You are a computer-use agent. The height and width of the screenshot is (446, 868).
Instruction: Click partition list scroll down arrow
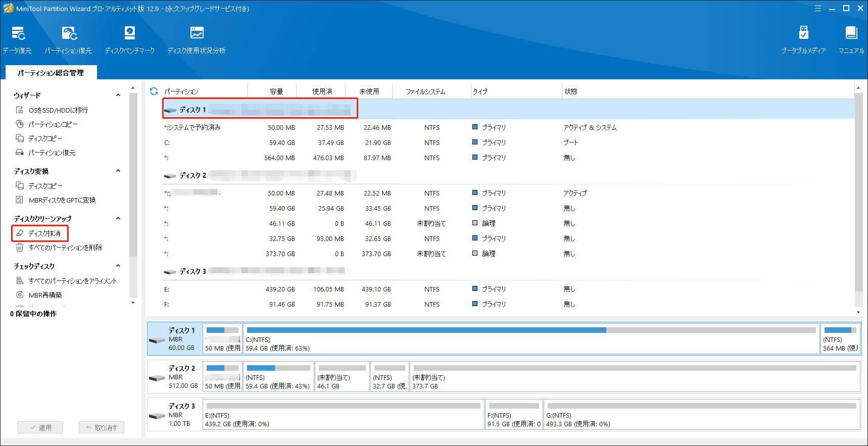point(858,312)
